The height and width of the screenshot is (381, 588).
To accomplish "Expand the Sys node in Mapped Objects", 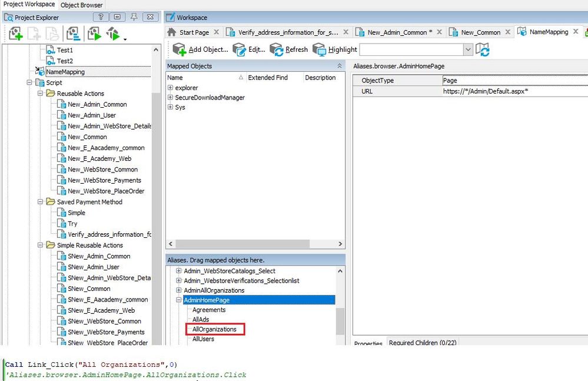I will click(170, 107).
